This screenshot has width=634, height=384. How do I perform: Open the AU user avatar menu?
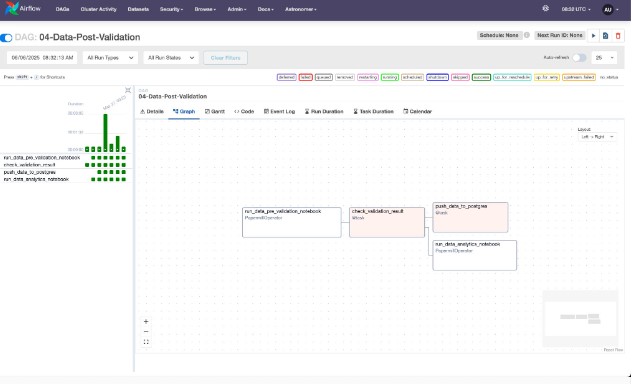[x=610, y=9]
